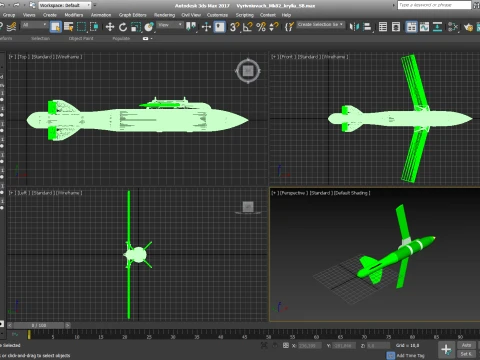Open the Scene Explorer
This screenshot has width=480, height=360.
coord(383,27)
